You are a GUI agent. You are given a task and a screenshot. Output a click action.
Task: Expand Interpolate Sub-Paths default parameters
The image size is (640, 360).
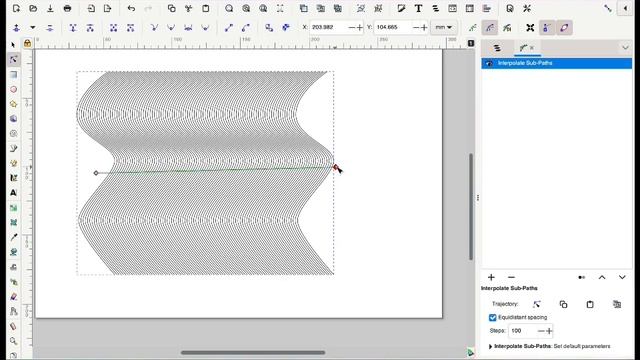click(490, 347)
